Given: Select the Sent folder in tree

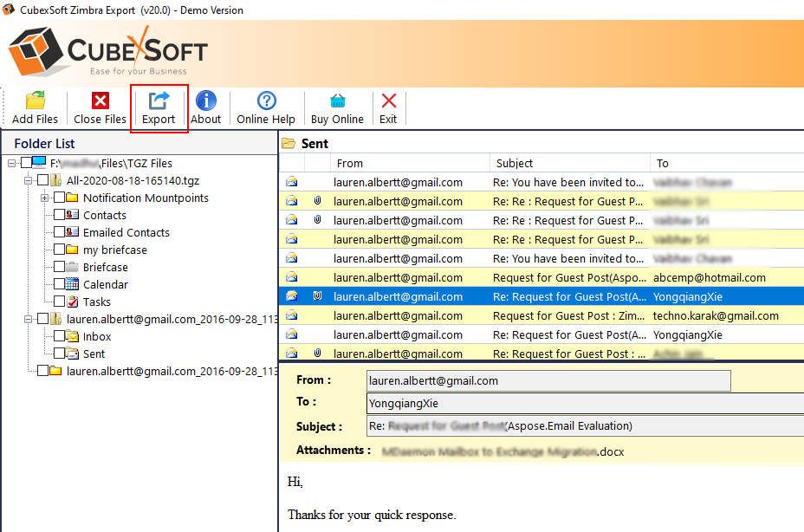Looking at the screenshot, I should tap(94, 354).
